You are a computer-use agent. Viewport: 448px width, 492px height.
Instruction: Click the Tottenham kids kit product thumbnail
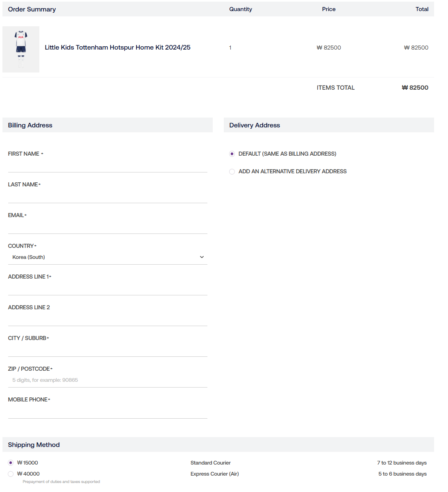pos(21,49)
